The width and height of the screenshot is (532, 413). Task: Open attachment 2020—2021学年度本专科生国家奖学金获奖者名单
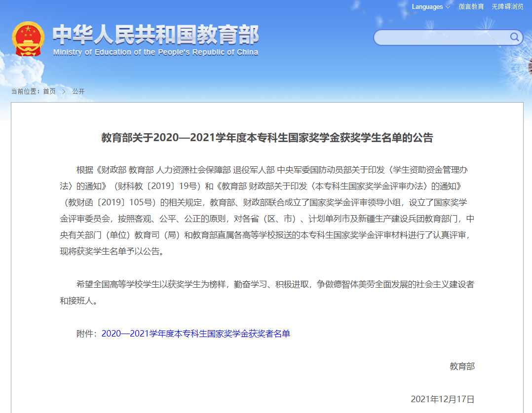pyautogui.click(x=196, y=334)
